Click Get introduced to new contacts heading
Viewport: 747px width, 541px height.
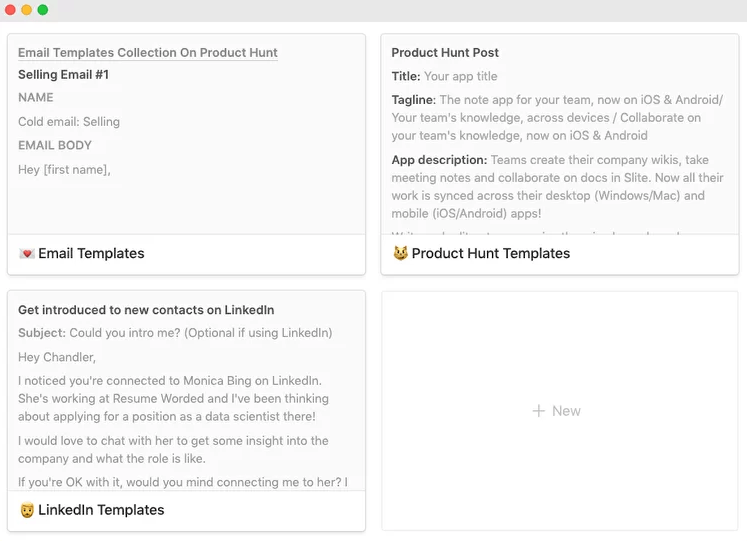coord(146,310)
